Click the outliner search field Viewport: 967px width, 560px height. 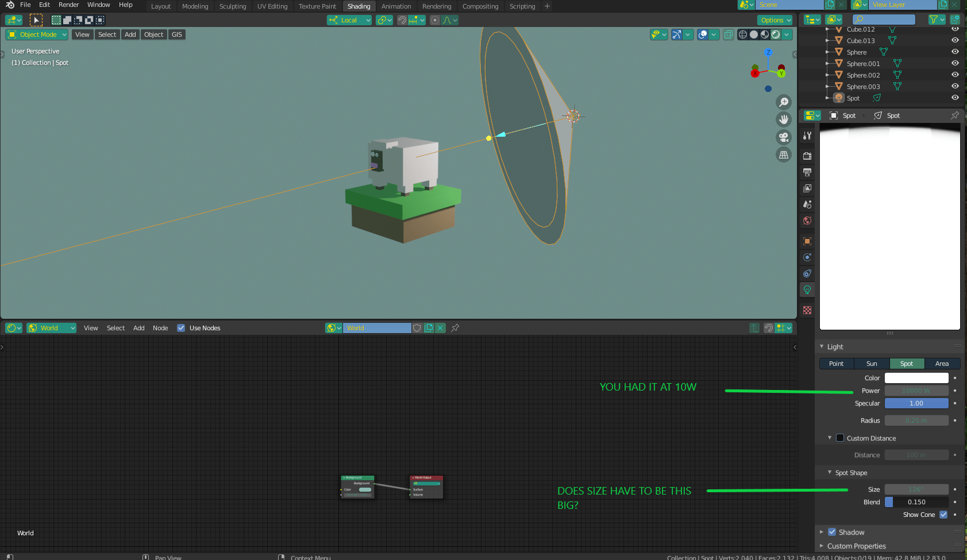pyautogui.click(x=884, y=20)
